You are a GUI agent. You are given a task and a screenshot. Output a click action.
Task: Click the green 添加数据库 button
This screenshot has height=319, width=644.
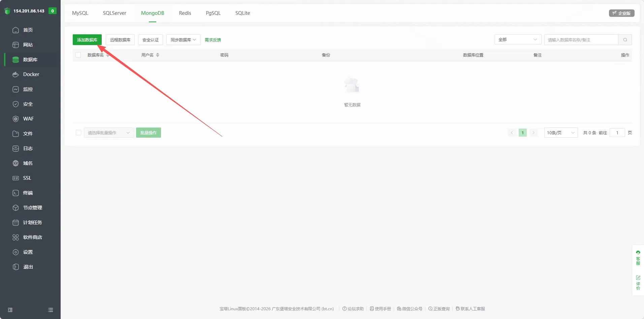coord(87,40)
